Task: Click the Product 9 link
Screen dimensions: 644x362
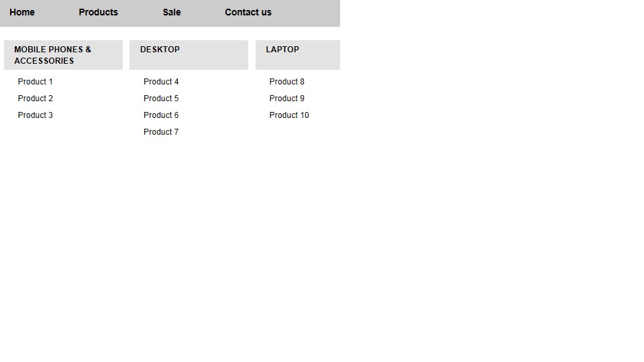Action: 287,99
